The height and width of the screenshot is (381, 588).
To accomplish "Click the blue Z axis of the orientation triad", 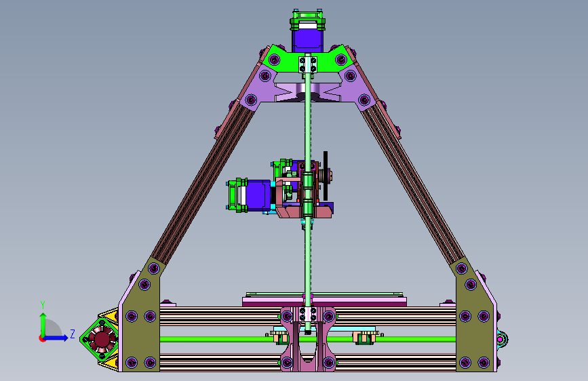I will (x=57, y=338).
